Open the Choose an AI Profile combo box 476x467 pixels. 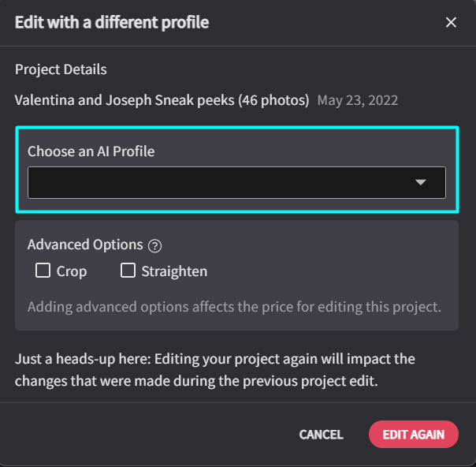click(x=236, y=182)
